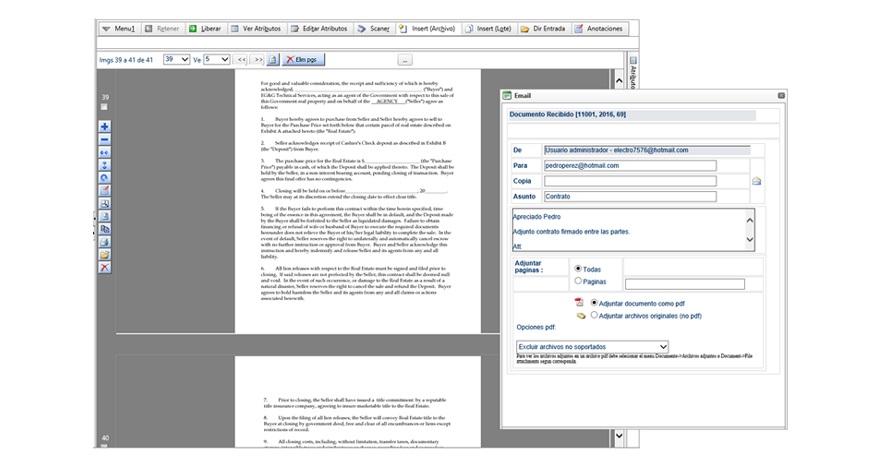882x468 pixels.
Task: Click the PDF icon in attach options
Action: pyautogui.click(x=579, y=302)
